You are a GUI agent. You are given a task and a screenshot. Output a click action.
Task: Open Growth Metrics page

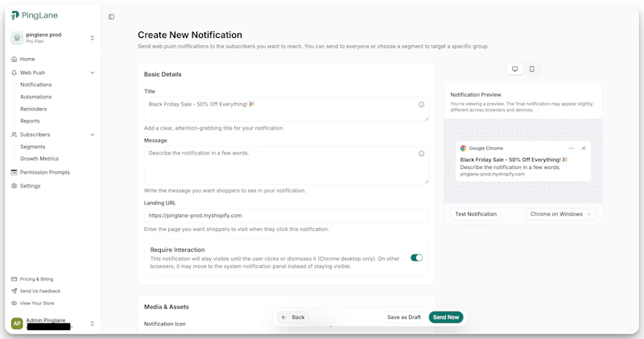pos(39,159)
